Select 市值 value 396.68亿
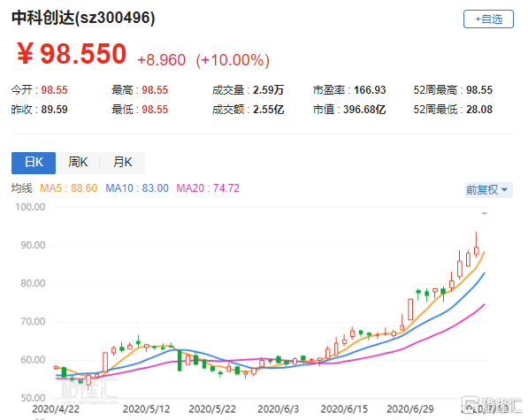Screen dimensions: 528x420 pyautogui.click(x=364, y=110)
